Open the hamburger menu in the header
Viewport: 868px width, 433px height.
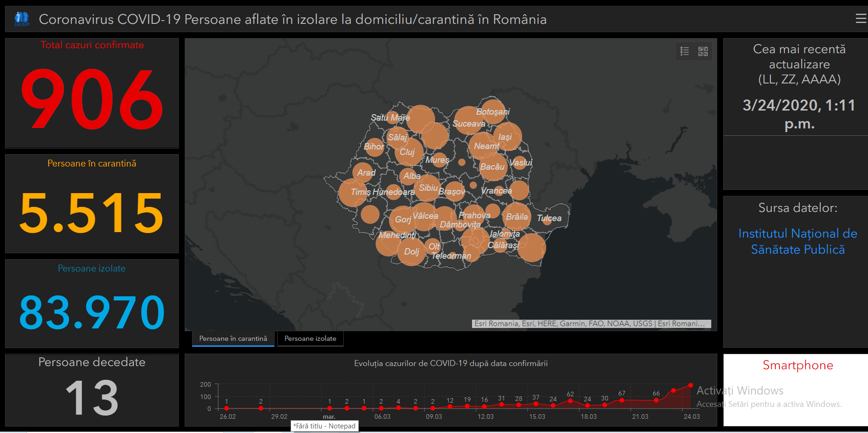click(860, 18)
